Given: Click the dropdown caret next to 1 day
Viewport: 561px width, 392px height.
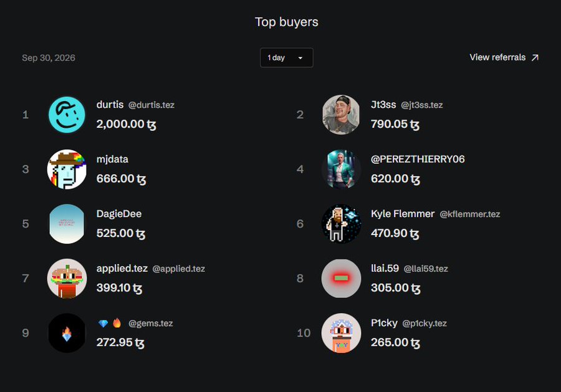Looking at the screenshot, I should pos(300,58).
